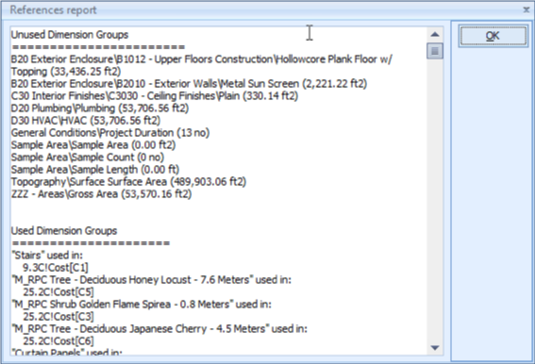Click the scrollbar down arrow

(435, 348)
